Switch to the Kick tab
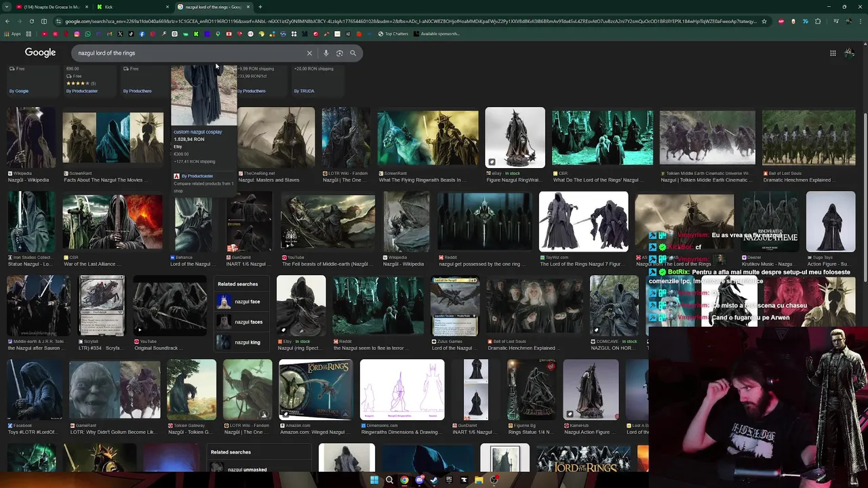 [x=132, y=7]
